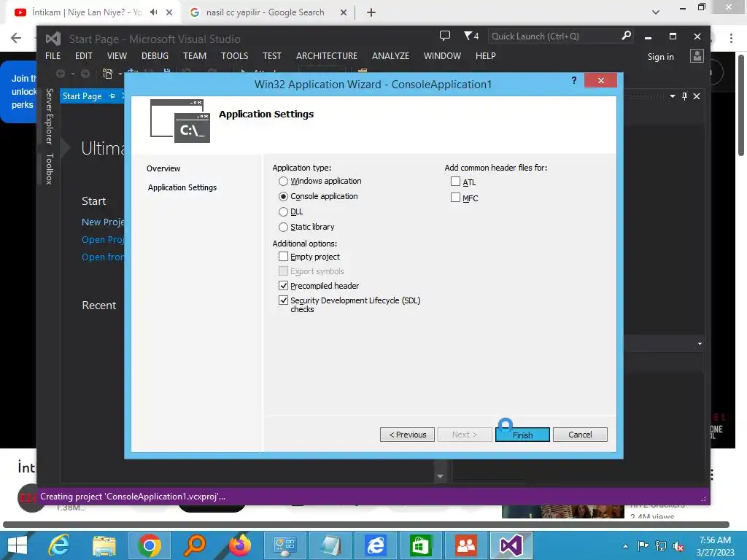747x560 pixels.
Task: Open HELP menu
Action: click(485, 56)
